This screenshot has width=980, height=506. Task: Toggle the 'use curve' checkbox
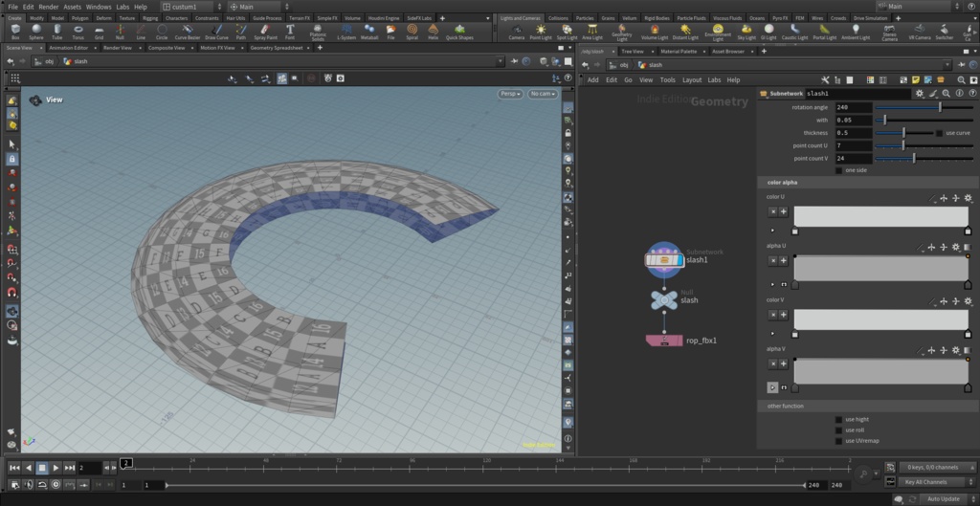pyautogui.click(x=939, y=133)
